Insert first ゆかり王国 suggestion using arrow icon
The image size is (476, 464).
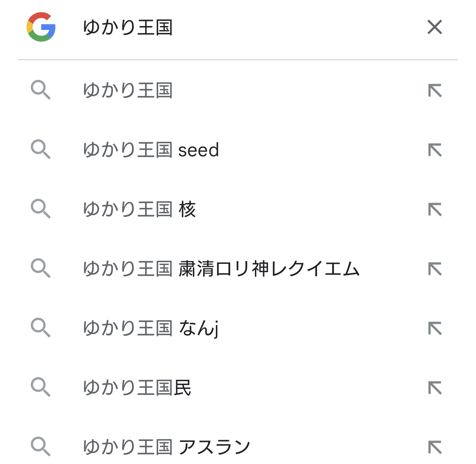coord(435,91)
